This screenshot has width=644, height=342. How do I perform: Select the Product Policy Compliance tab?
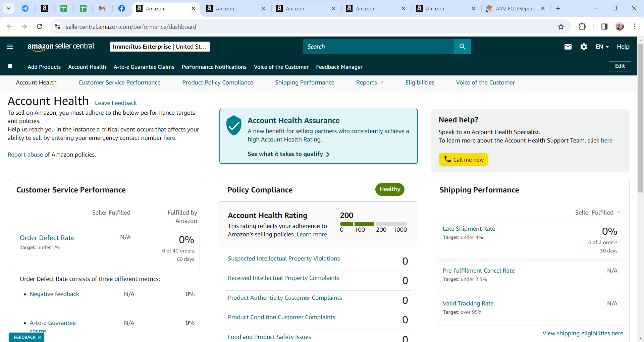(x=218, y=82)
